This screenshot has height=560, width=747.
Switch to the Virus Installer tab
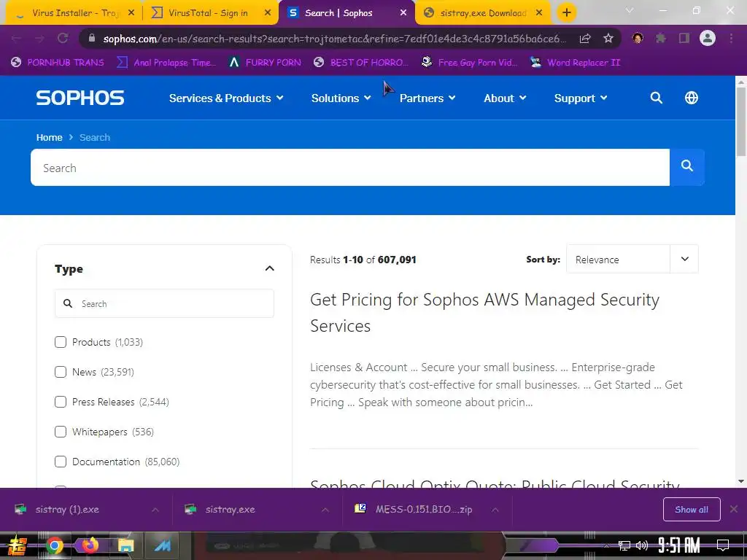(x=74, y=13)
